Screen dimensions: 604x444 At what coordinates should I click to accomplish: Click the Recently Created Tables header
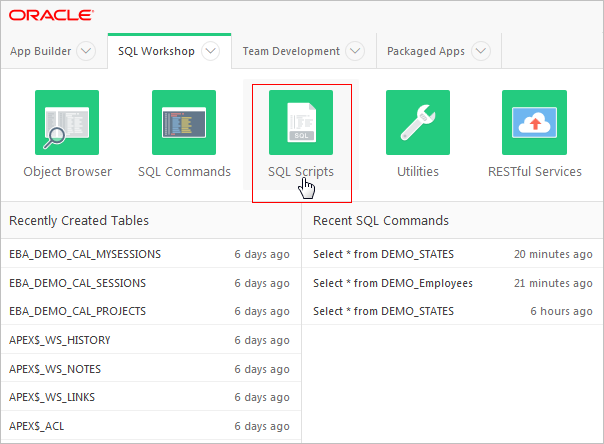tap(78, 220)
